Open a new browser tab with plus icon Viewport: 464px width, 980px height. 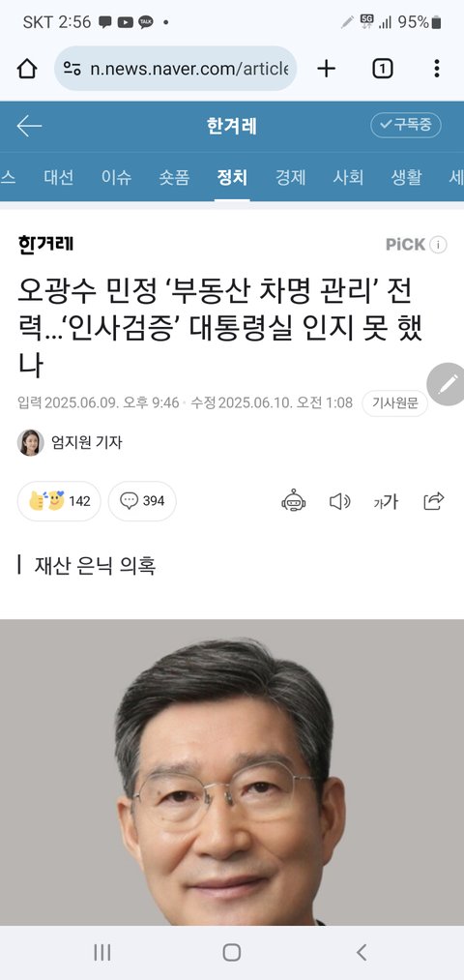(326, 68)
